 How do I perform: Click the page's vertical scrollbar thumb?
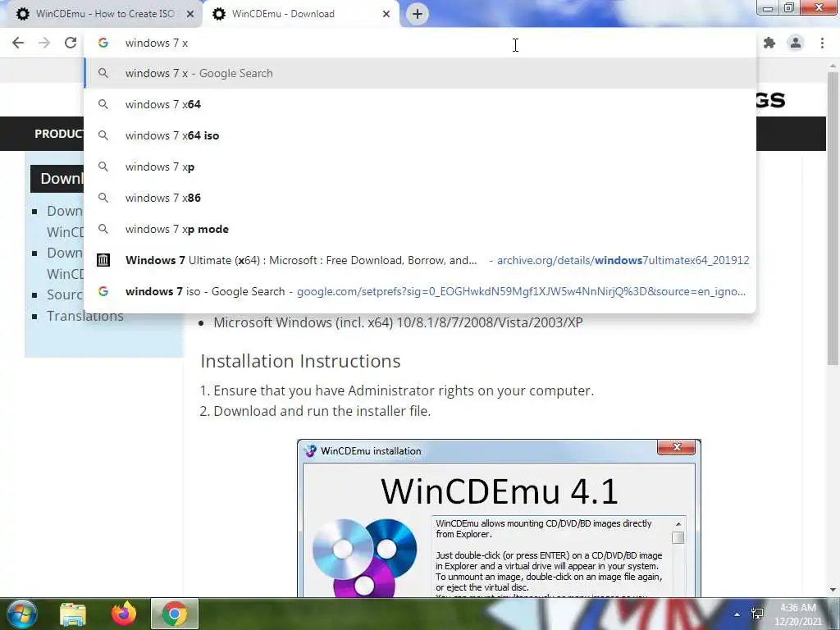tap(833, 217)
